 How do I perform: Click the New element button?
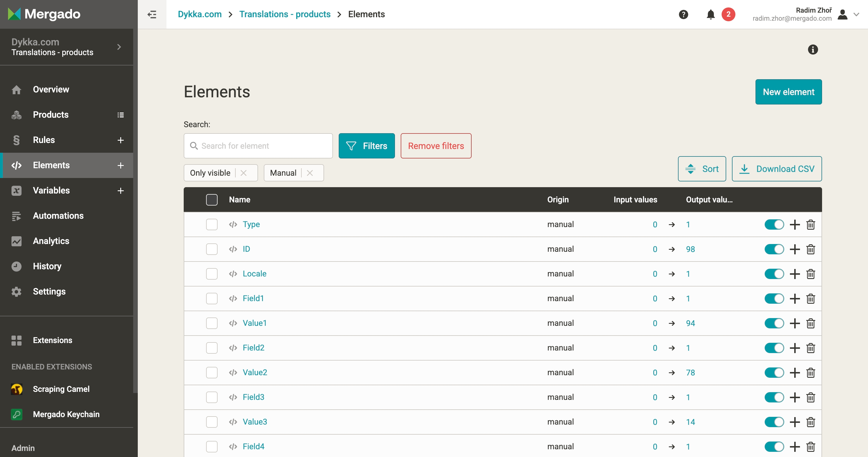coord(788,92)
